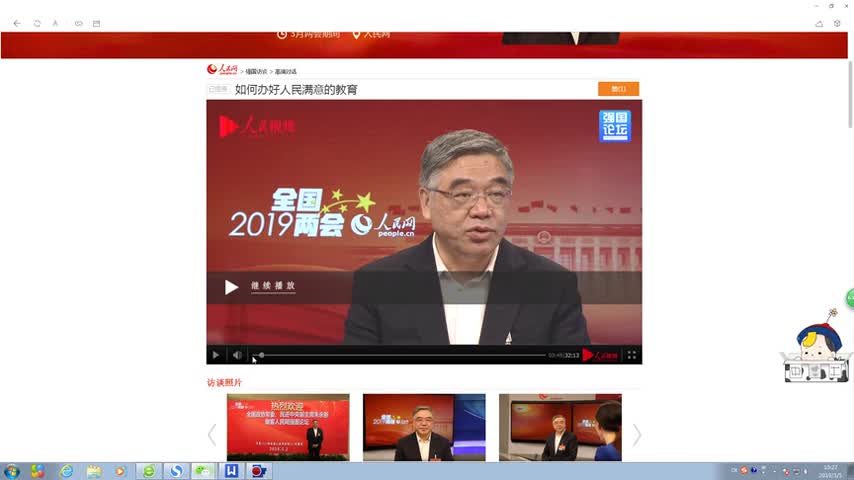Click the video progress bar

pos(400,355)
